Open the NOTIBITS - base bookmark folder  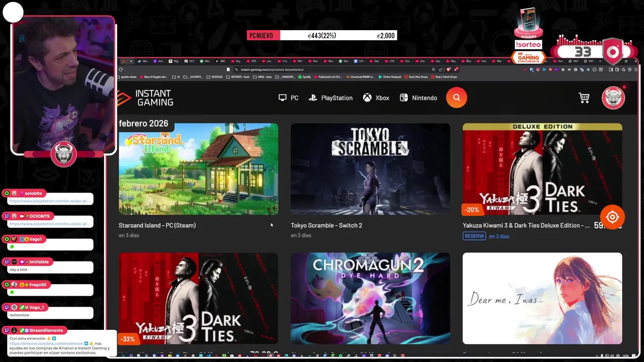[238, 77]
